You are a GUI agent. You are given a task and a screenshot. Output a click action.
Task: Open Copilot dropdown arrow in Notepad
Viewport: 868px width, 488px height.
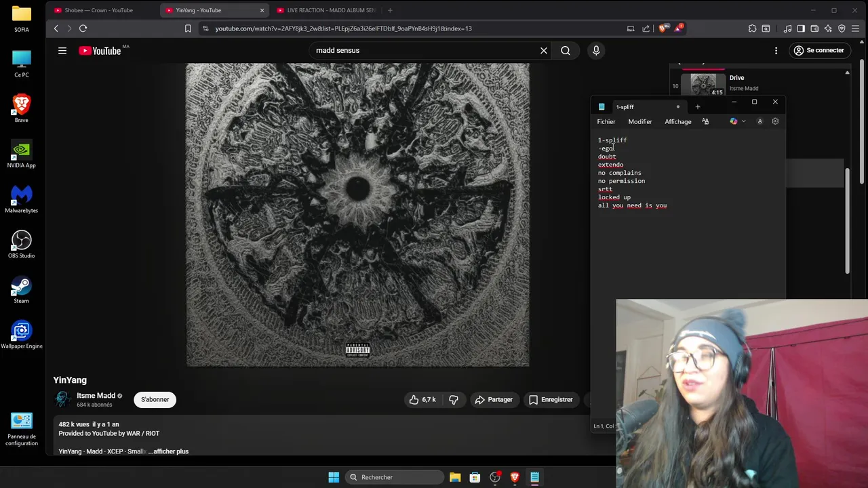(x=743, y=121)
